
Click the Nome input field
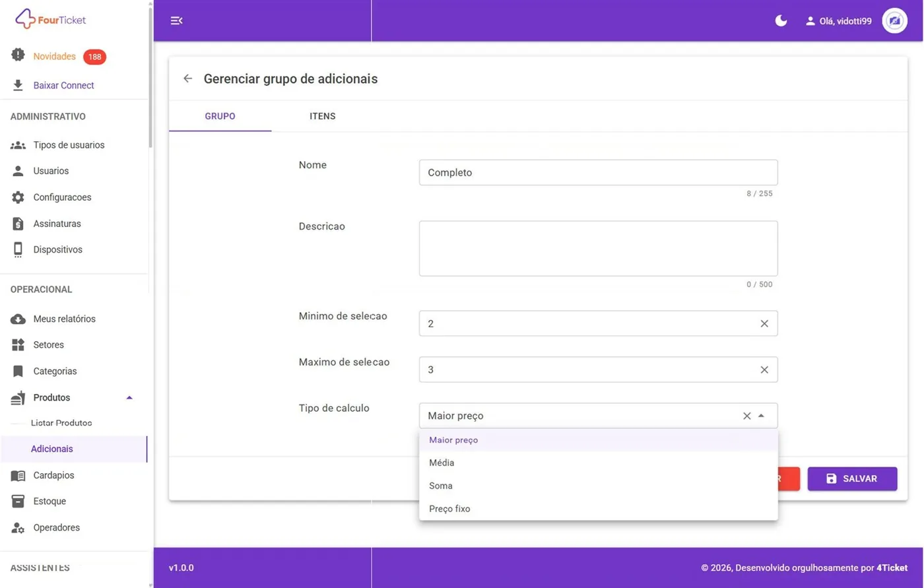coord(598,172)
